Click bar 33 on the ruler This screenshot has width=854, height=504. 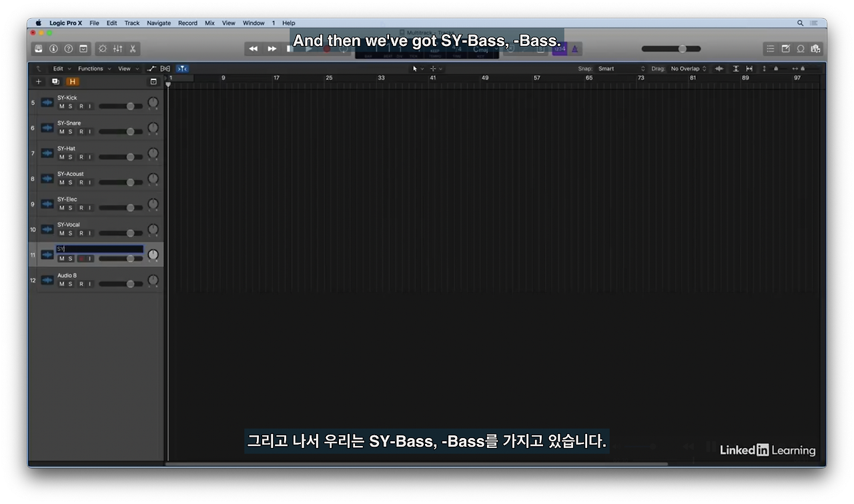[x=381, y=77]
